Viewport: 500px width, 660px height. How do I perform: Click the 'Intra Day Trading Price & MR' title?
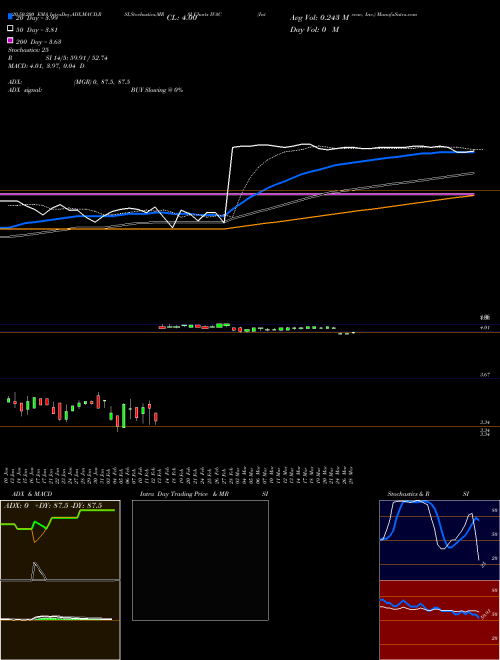pyautogui.click(x=184, y=494)
